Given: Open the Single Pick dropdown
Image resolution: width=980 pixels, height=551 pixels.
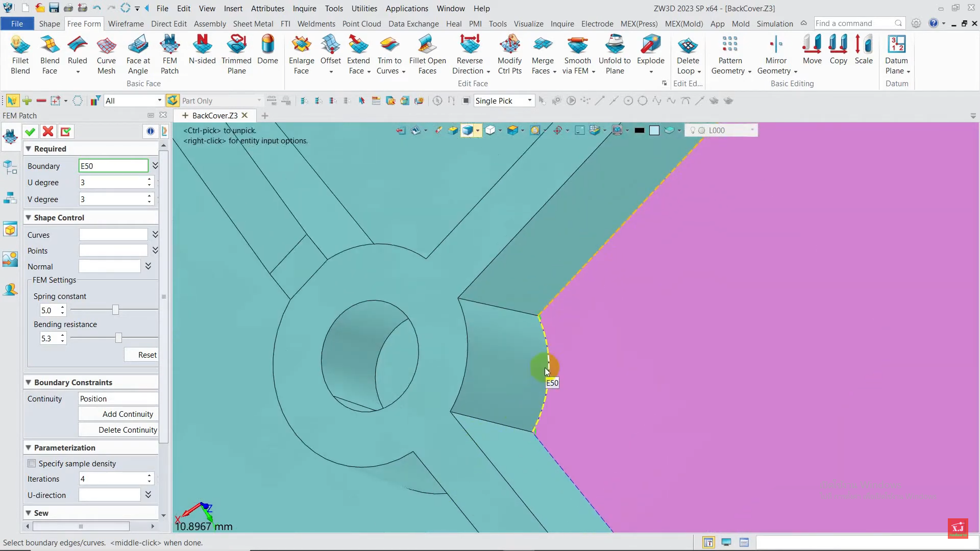Looking at the screenshot, I should (529, 101).
